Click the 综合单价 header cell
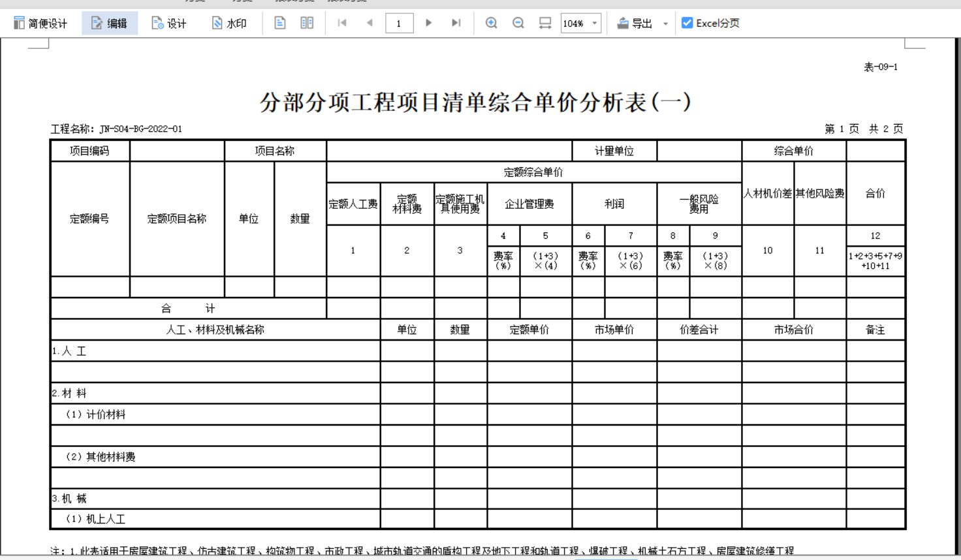This screenshot has height=560, width=961. tap(794, 151)
